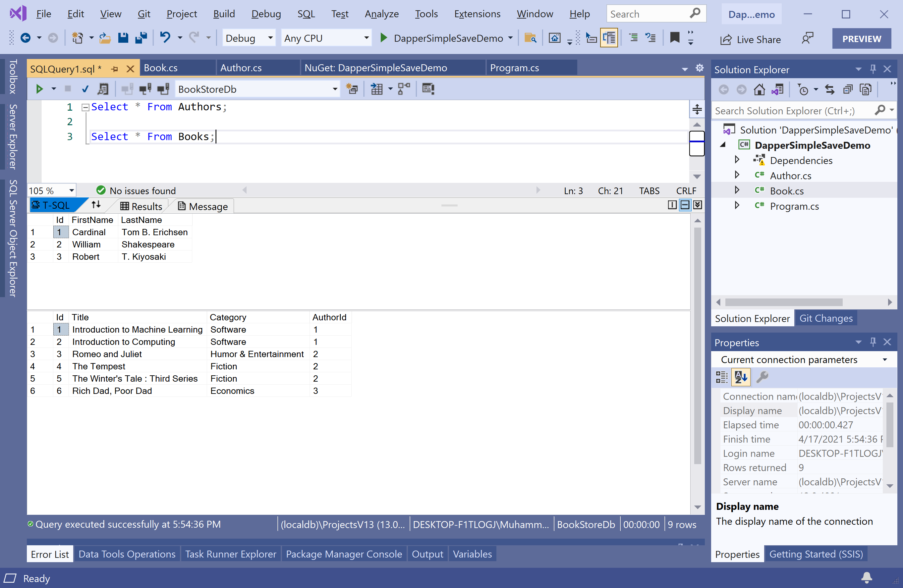
Task: Click the notification bell in status bar
Action: pos(867,578)
